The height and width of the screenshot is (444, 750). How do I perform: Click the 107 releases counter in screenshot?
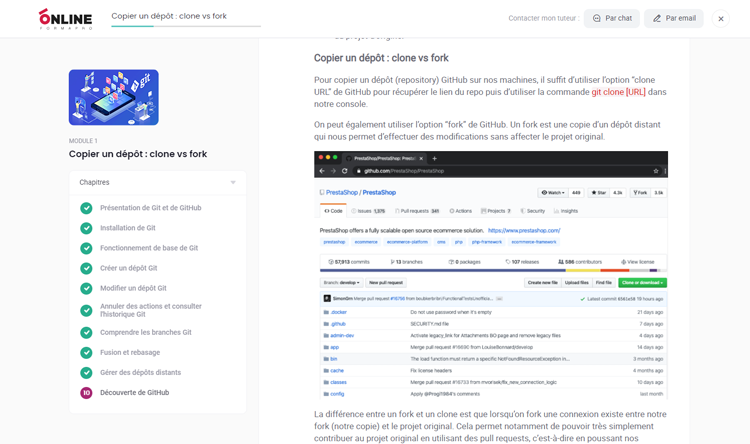(522, 262)
